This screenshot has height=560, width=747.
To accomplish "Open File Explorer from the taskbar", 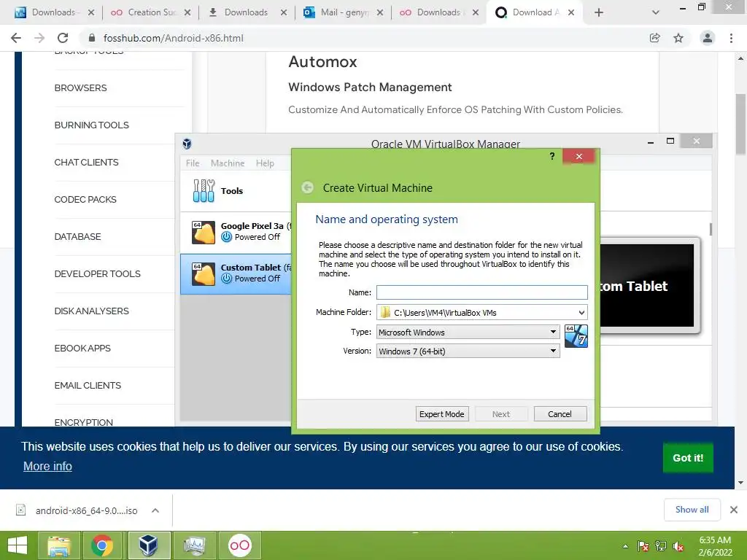I will click(x=59, y=545).
